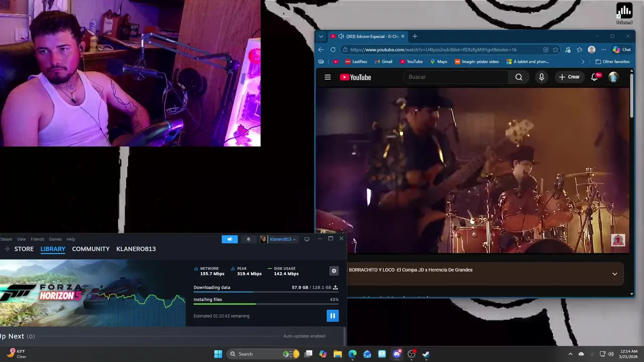The image size is (644, 362).
Task: Switch to the STORE tab in Steam
Action: pyautogui.click(x=24, y=249)
